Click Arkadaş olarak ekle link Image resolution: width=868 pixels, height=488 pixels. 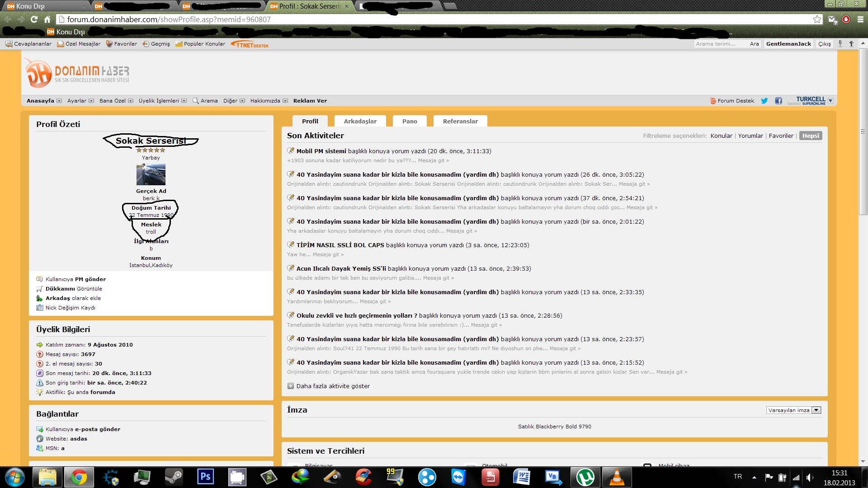pyautogui.click(x=73, y=298)
